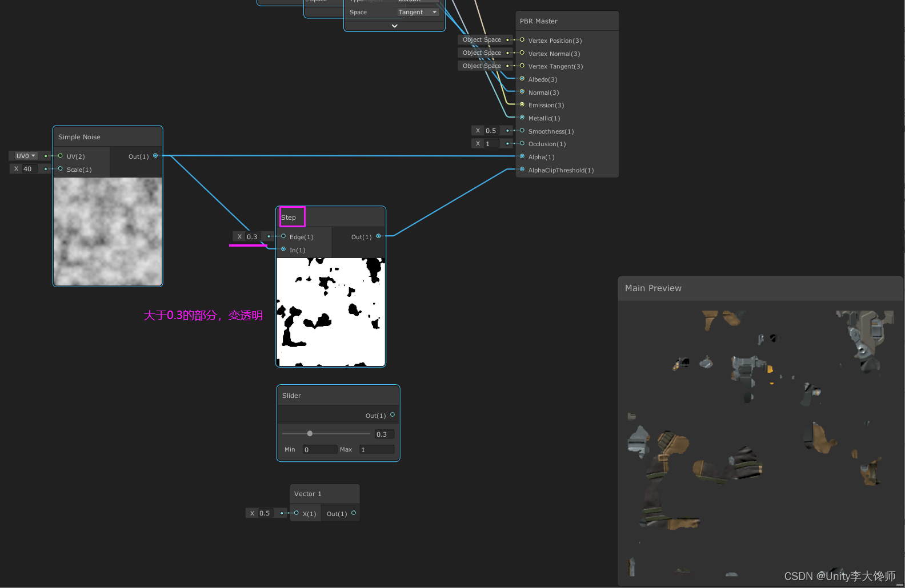This screenshot has height=588, width=905.
Task: Edit Step edge value 0.3
Action: click(x=253, y=236)
